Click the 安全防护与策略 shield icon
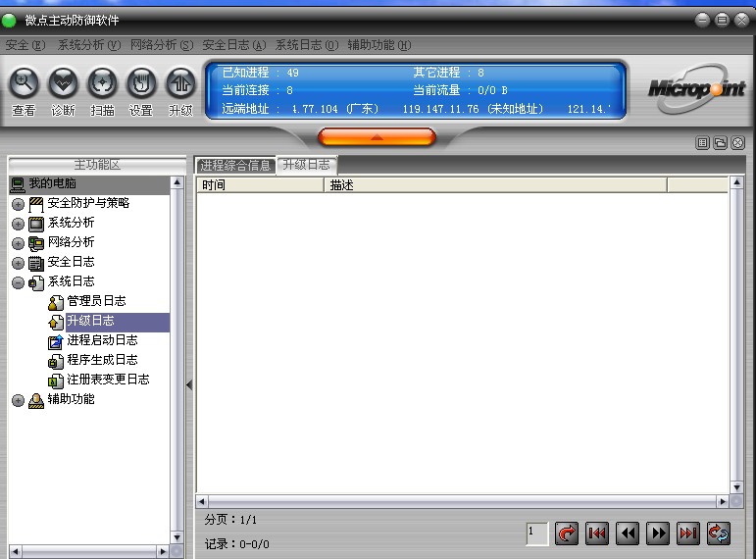Image resolution: width=756 pixels, height=559 pixels. pyautogui.click(x=36, y=204)
